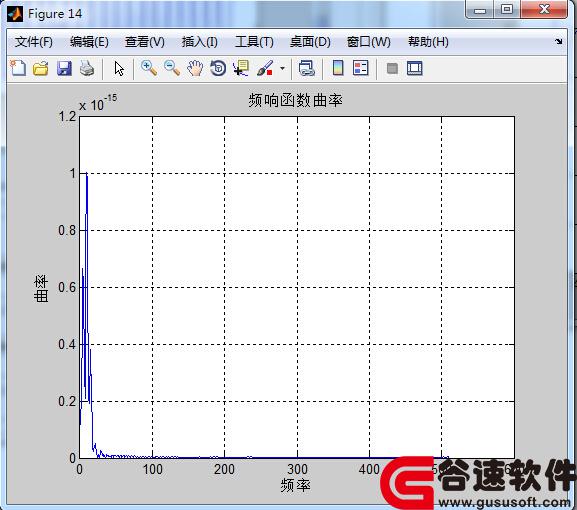Select the Brush data tool
The image size is (577, 510).
point(265,68)
